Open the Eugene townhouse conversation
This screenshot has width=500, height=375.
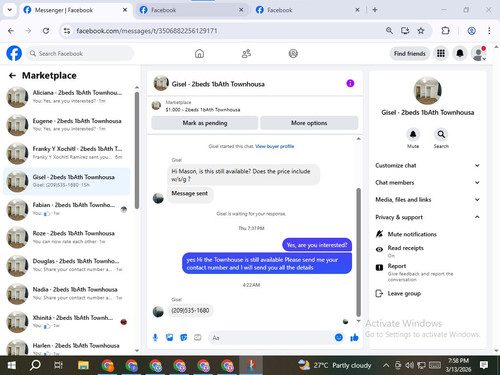click(x=67, y=125)
